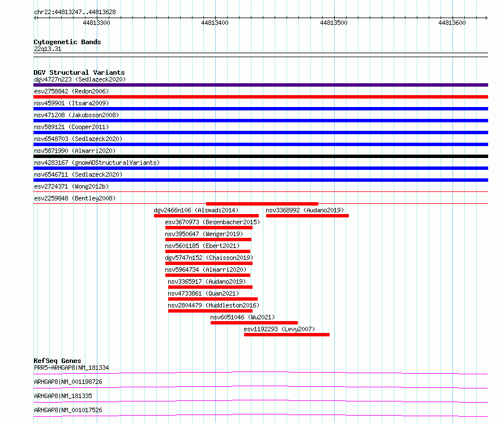Screen dimensions: 504x423
Task: Open variant nsv3950647 (Wenger2019)
Action: (204, 234)
